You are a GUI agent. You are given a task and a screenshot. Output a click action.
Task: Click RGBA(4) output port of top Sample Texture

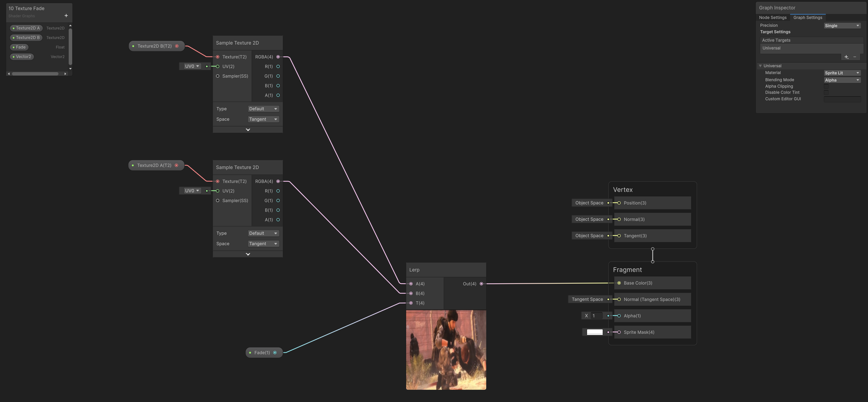(278, 57)
